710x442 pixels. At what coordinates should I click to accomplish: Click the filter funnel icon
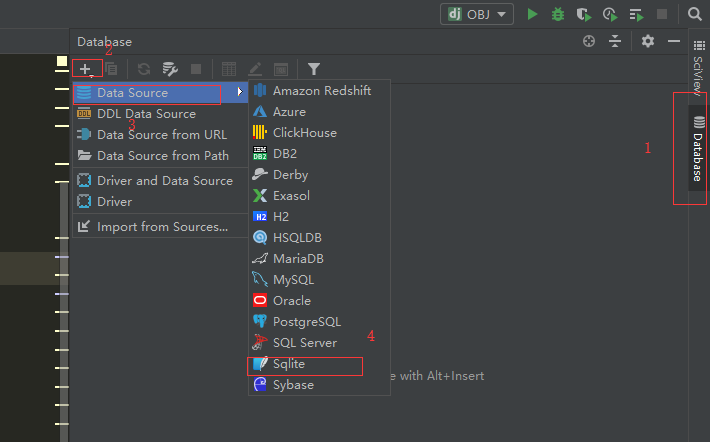pyautogui.click(x=314, y=69)
